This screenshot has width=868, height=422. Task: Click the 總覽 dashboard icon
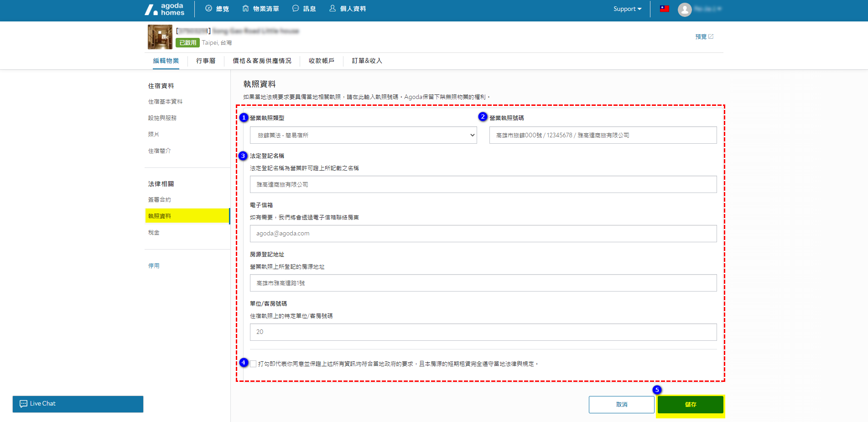208,8
